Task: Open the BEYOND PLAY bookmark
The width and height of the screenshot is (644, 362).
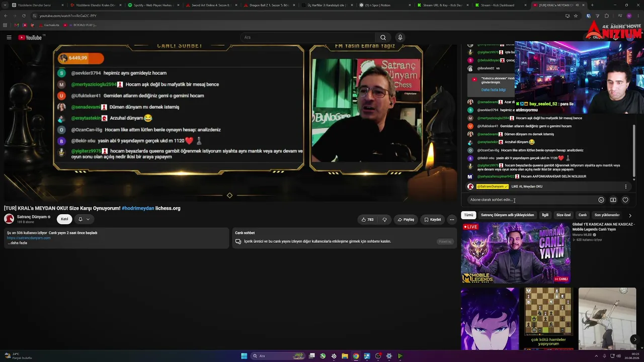Action: (x=80, y=25)
